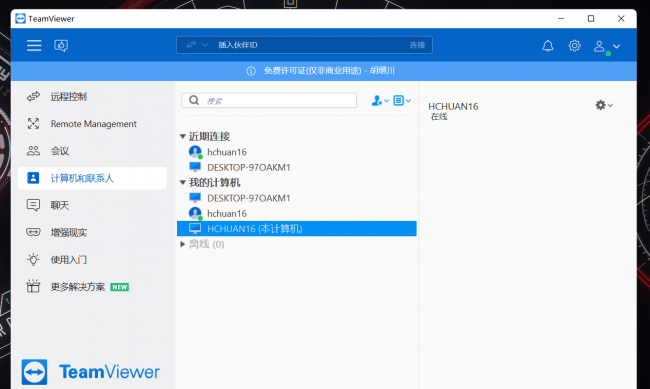
Task: Click the Remote Management expand icon
Action: [33, 124]
